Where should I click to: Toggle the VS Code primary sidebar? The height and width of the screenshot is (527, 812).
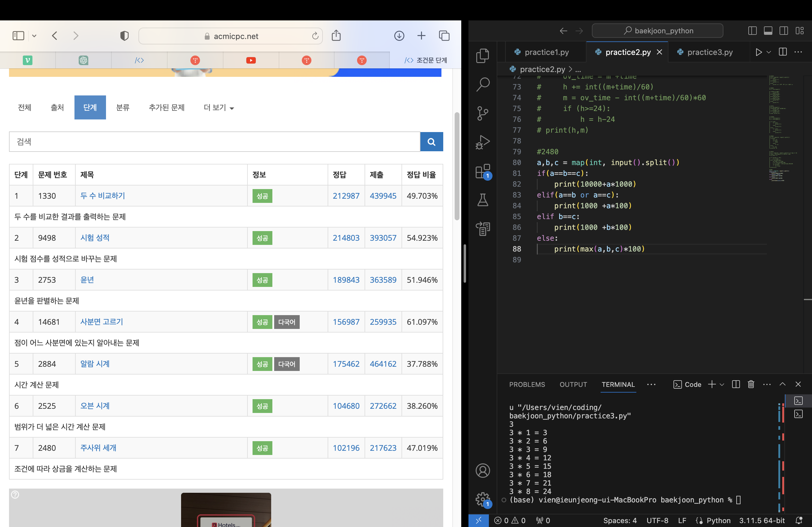[752, 31]
